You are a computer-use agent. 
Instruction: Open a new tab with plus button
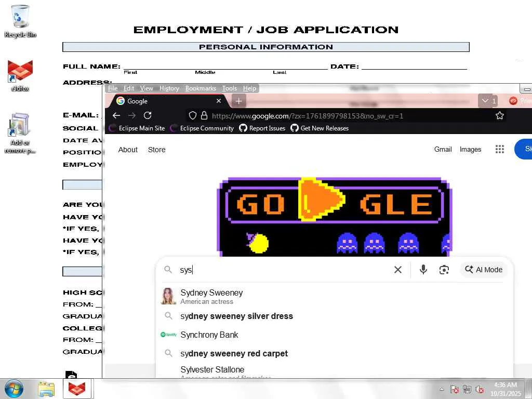[x=238, y=101]
